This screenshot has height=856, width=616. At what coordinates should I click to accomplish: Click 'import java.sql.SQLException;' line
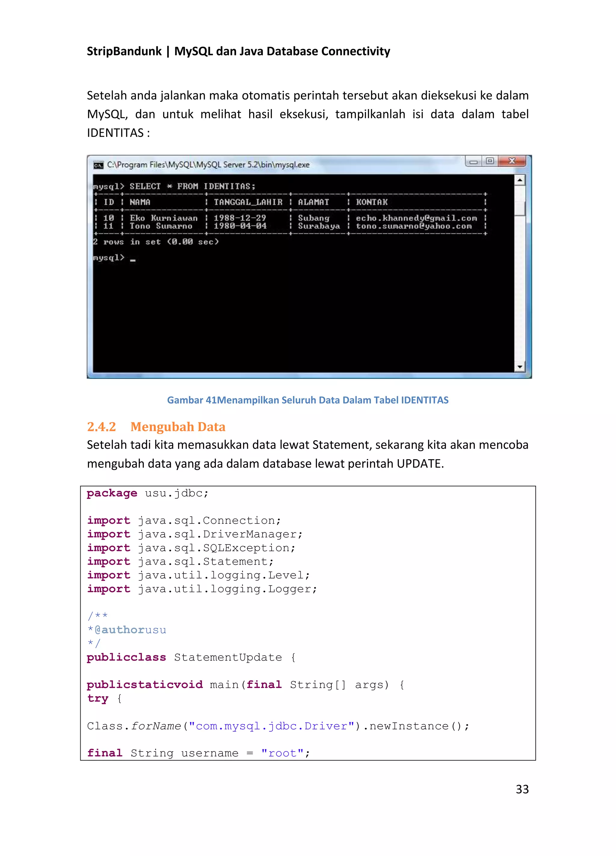point(191,548)
